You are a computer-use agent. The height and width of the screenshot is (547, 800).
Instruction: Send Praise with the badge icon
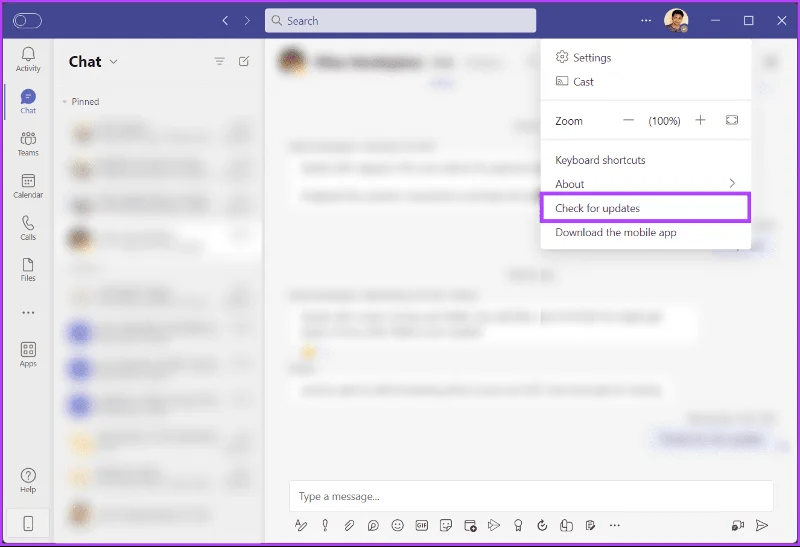pos(518,525)
